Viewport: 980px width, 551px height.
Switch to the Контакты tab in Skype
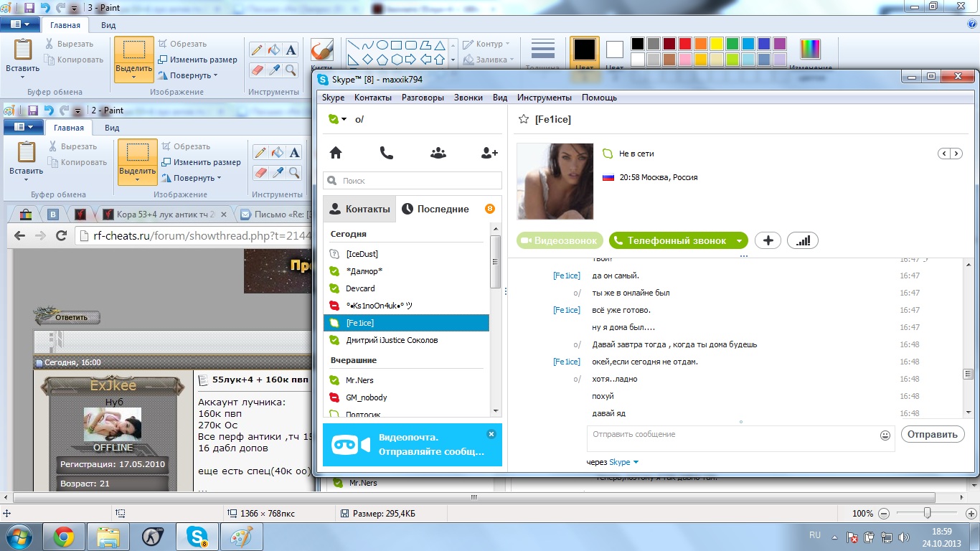[359, 209]
